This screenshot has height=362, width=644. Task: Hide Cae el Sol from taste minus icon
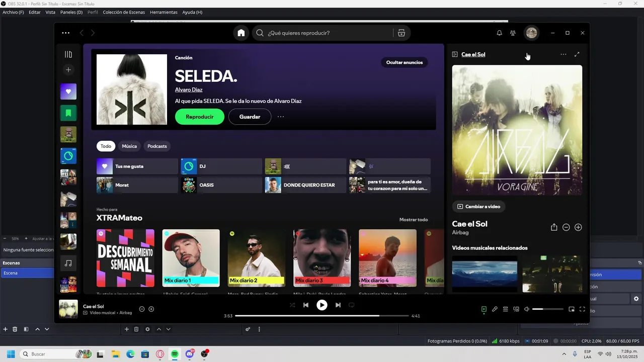point(566,227)
